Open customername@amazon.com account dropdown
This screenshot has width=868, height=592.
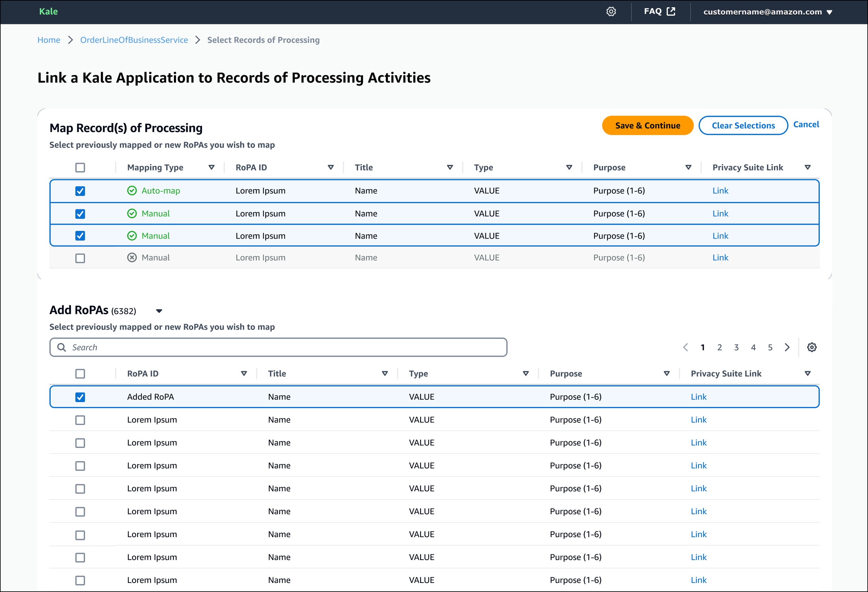pyautogui.click(x=768, y=12)
